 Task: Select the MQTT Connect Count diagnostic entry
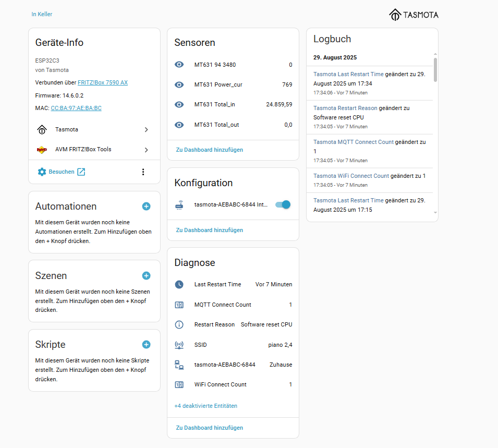click(x=233, y=305)
